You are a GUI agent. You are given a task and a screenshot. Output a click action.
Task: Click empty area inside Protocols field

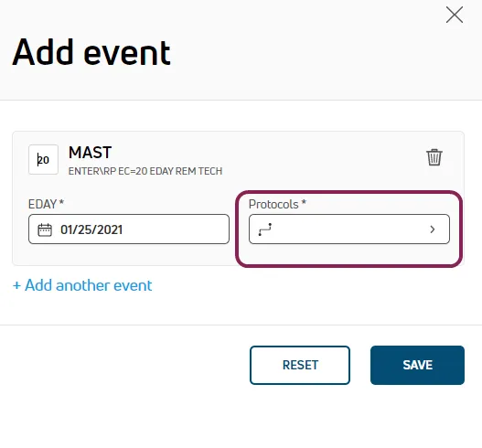348,229
